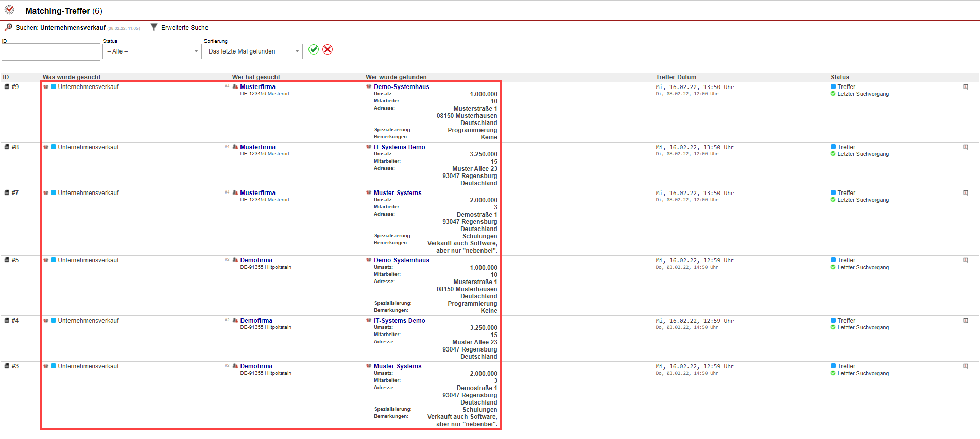The image size is (980, 439).
Task: Focus the ID filter input field
Action: click(x=51, y=52)
